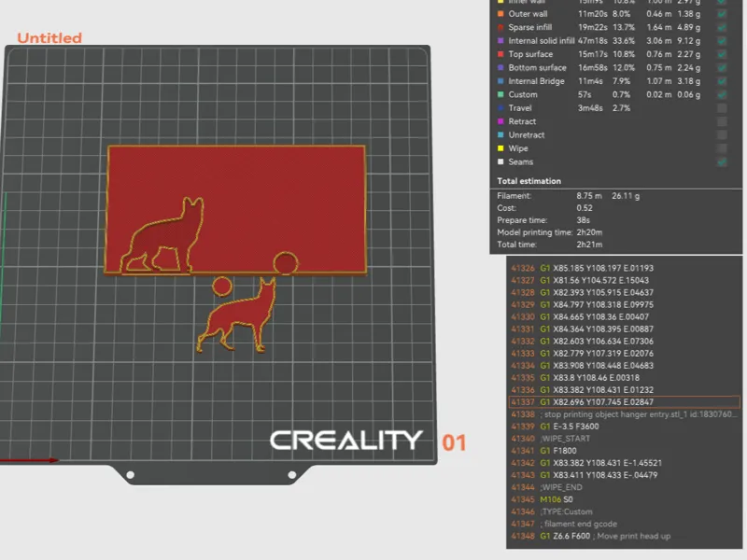Click the yellow Wipe color swatch
Image resolution: width=747 pixels, height=560 pixels.
(500, 148)
